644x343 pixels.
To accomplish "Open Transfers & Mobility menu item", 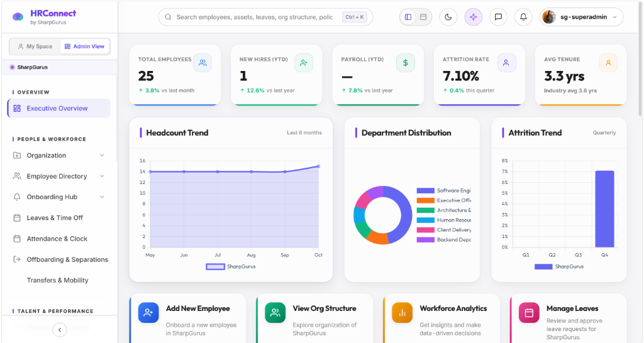I will [x=59, y=280].
